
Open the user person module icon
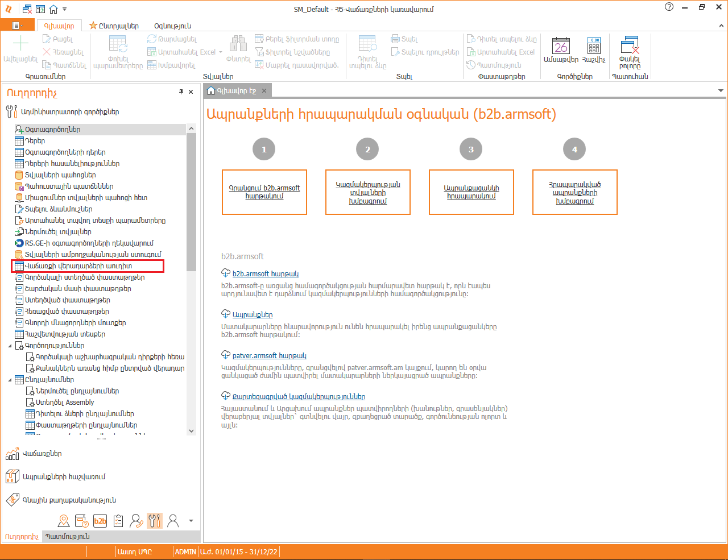click(173, 521)
